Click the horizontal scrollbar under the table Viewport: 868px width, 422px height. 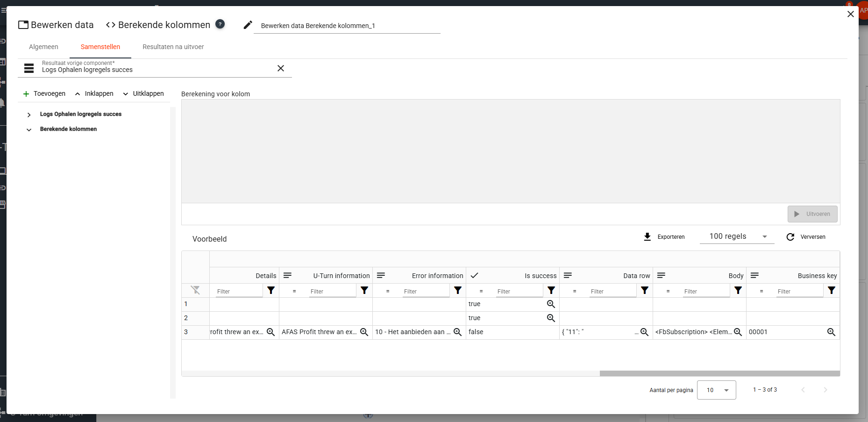click(719, 373)
